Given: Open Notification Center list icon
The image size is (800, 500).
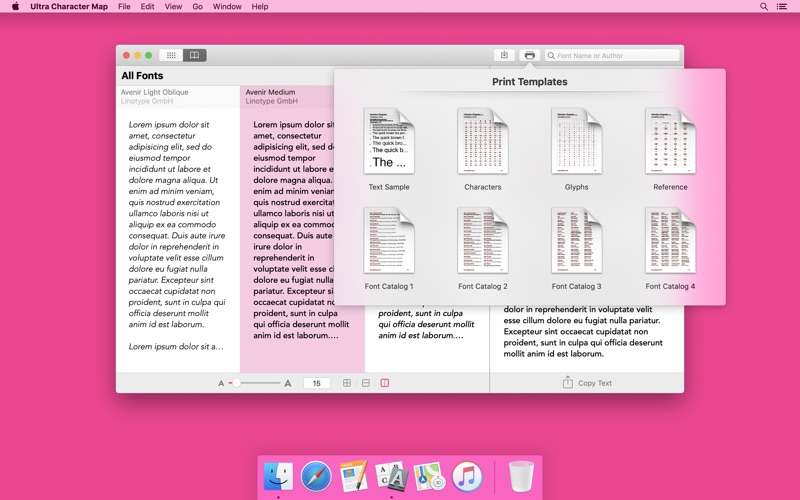Looking at the screenshot, I should click(782, 7).
